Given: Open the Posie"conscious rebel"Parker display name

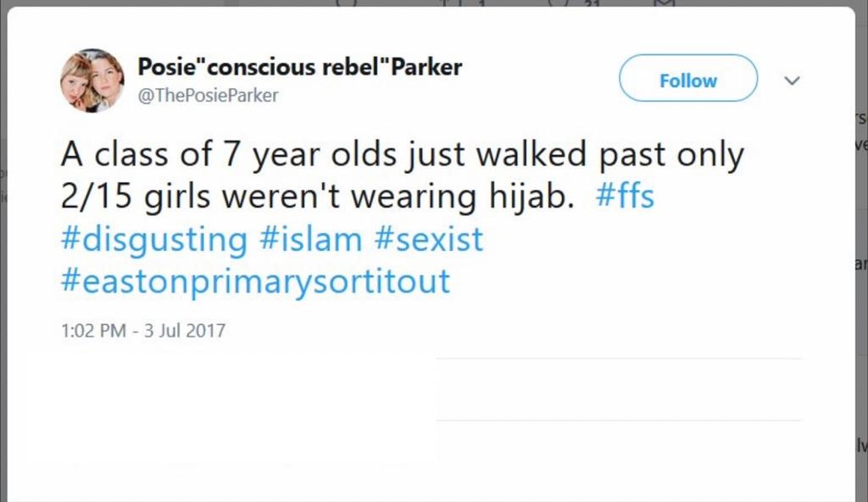Looking at the screenshot, I should tap(299, 68).
